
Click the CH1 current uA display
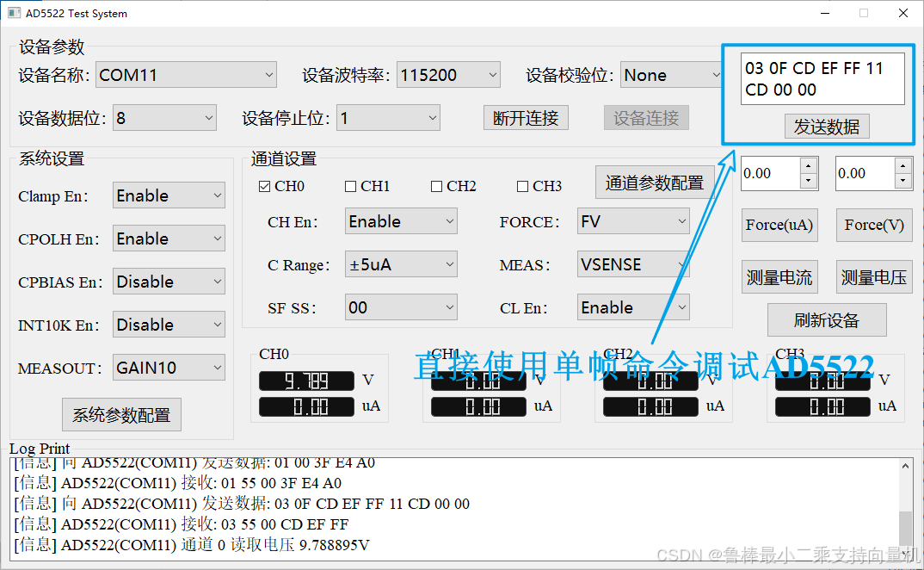coord(478,407)
